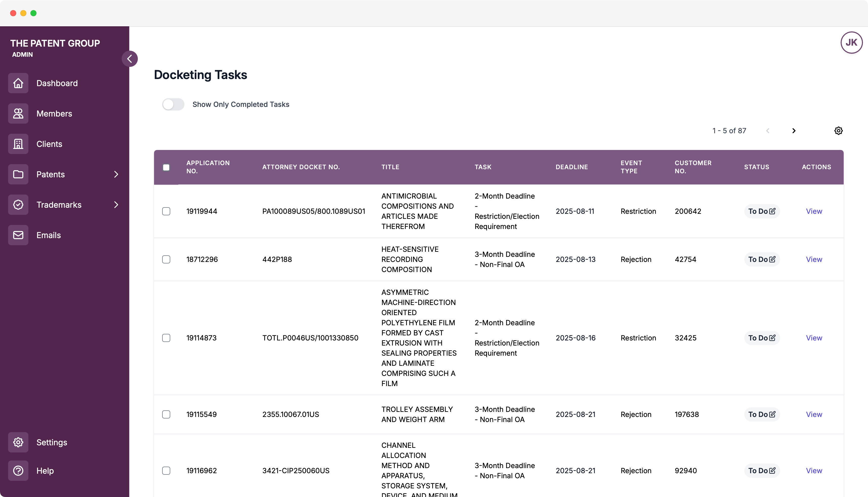Click the Help question mark icon
Image resolution: width=868 pixels, height=497 pixels.
pos(18,470)
